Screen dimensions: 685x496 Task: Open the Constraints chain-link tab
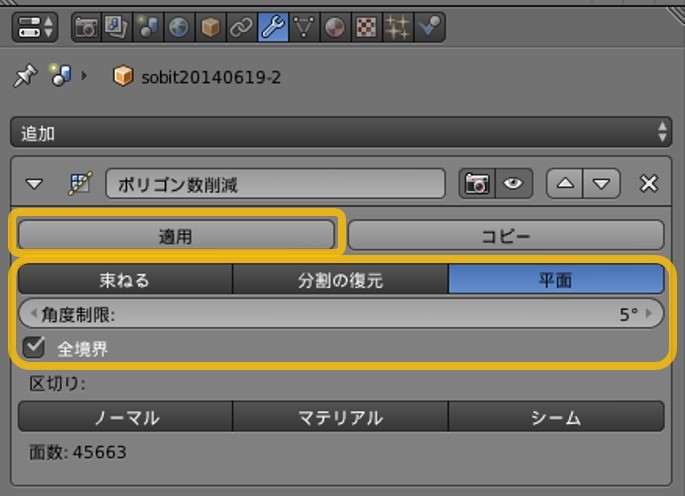coord(240,27)
